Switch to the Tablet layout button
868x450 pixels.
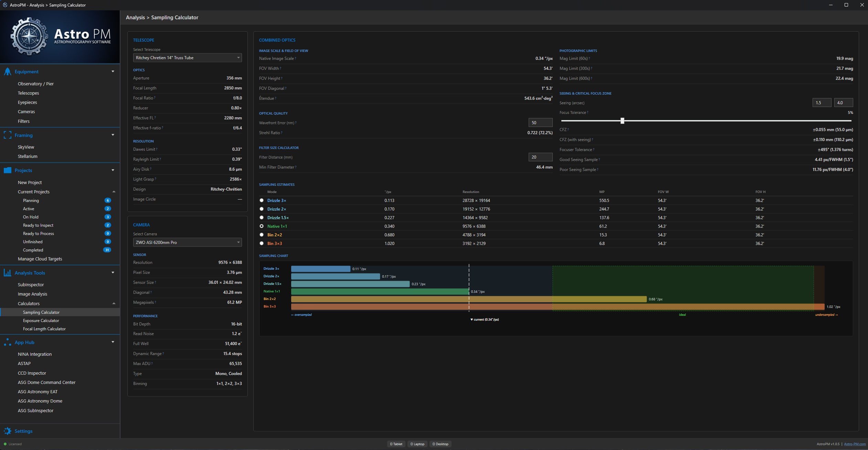pyautogui.click(x=396, y=444)
